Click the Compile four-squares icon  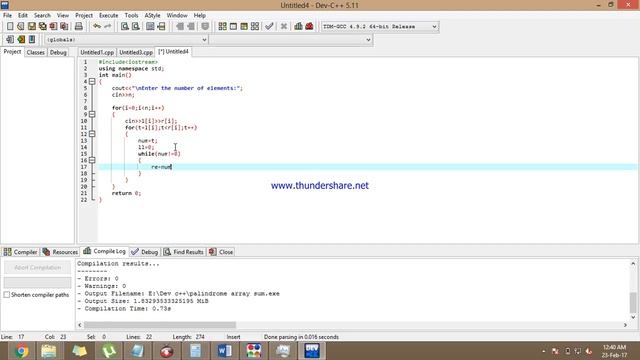point(222,27)
